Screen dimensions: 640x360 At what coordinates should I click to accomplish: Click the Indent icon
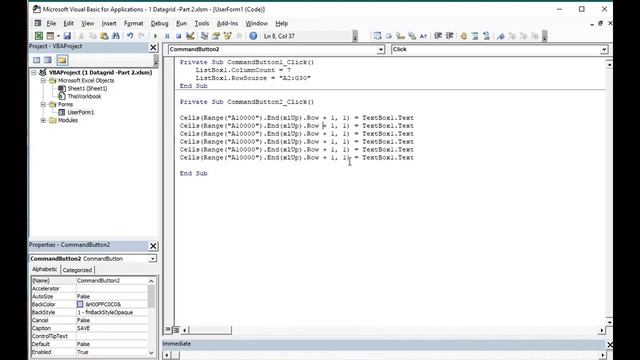click(x=438, y=36)
